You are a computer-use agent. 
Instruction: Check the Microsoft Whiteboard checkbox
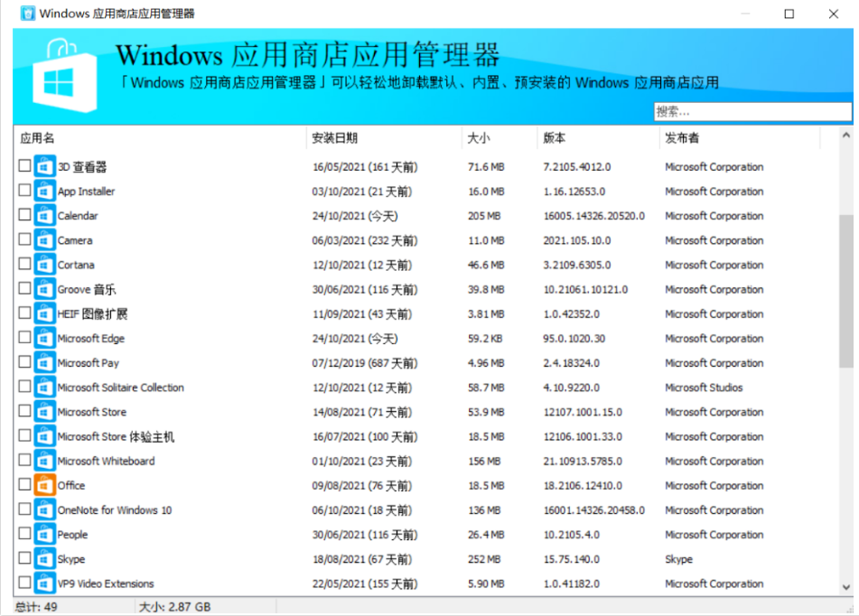24,460
